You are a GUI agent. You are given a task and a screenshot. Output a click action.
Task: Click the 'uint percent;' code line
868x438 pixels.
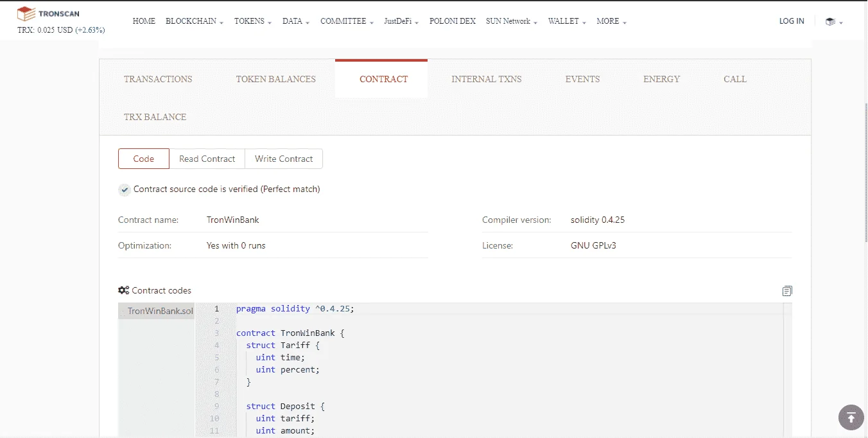pyautogui.click(x=288, y=370)
